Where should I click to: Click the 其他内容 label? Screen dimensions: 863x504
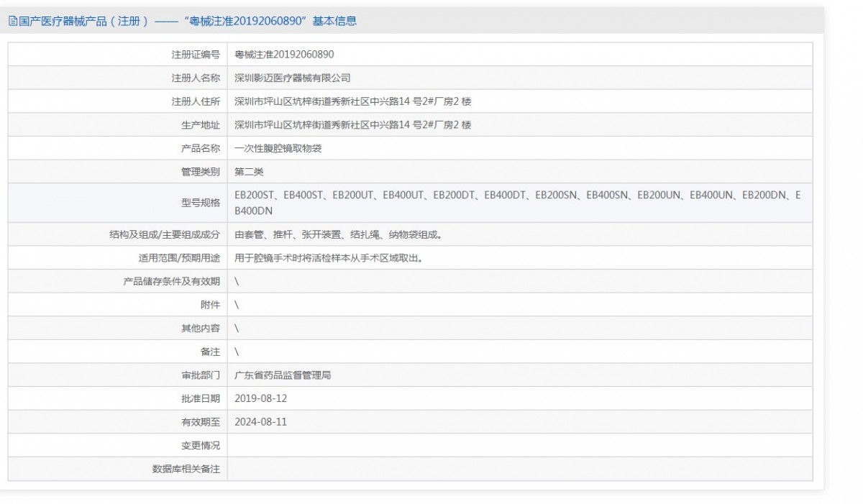[x=201, y=328]
